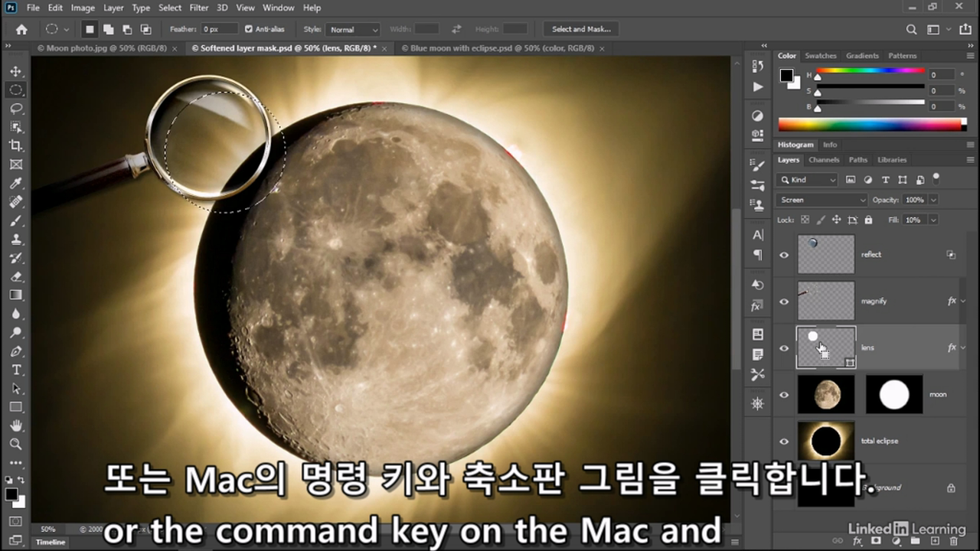Choose Add to selection mode icon
The height and width of the screenshot is (551, 980).
click(108, 29)
